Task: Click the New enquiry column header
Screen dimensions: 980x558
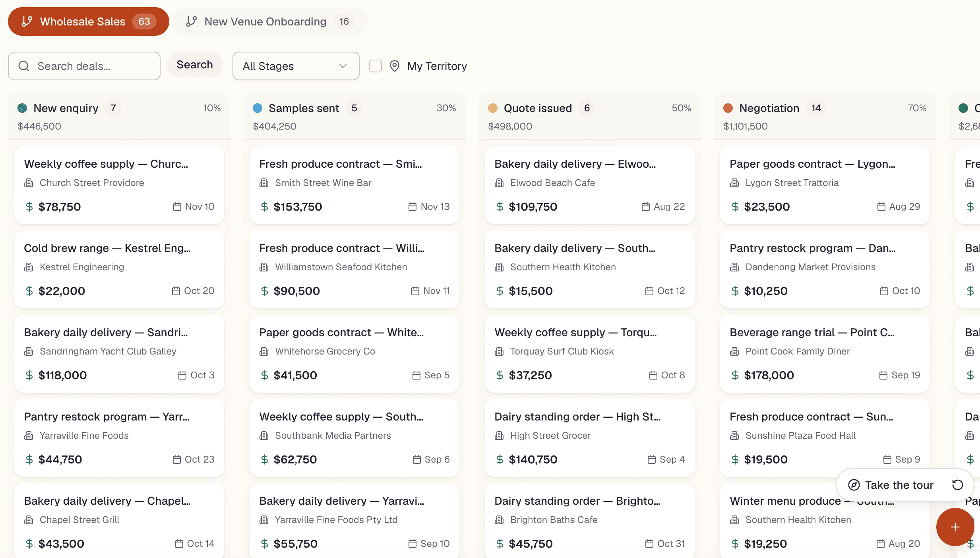Action: (119, 116)
